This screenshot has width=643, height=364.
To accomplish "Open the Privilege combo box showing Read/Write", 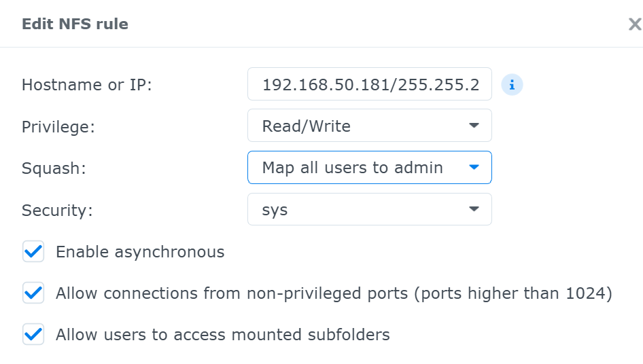I will tap(360, 126).
